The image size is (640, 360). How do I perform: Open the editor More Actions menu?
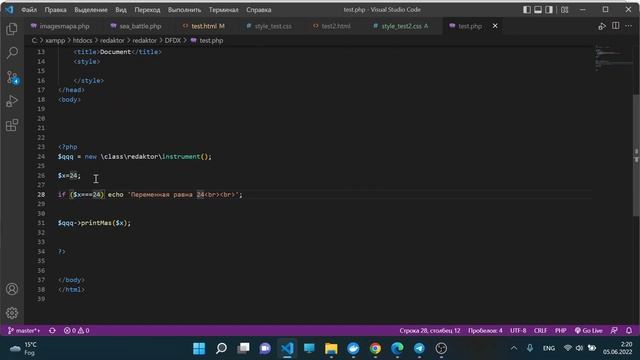(629, 26)
